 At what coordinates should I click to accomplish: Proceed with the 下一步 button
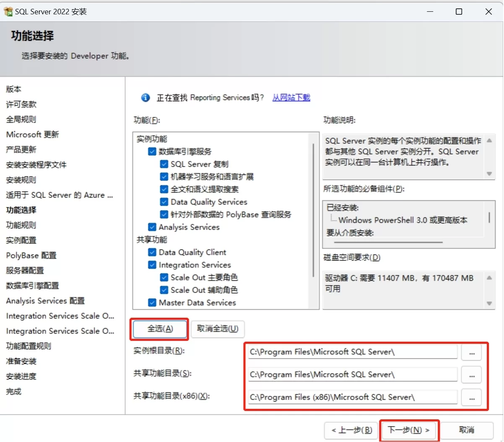(408, 430)
